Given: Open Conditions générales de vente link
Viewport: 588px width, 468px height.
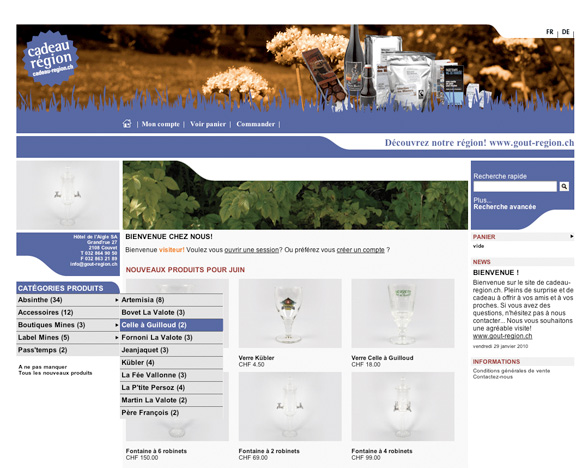Looking at the screenshot, I should pos(511,371).
